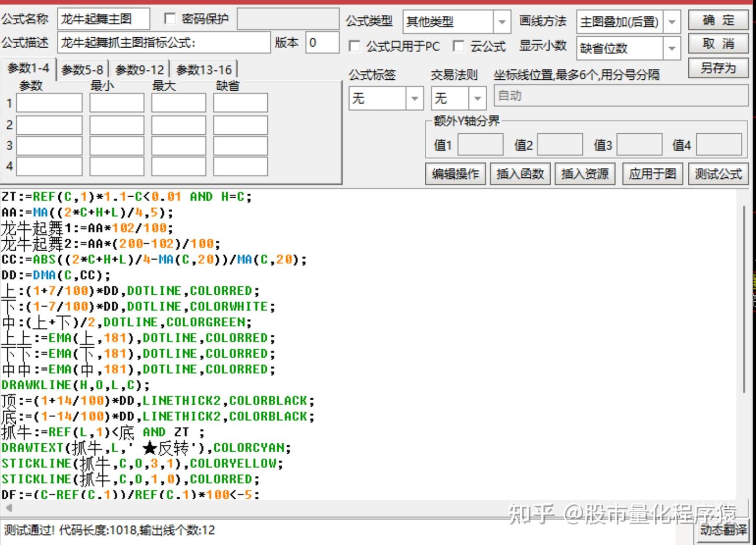Click the 参数 name field in row 1
This screenshot has height=545, width=756.
[49, 103]
